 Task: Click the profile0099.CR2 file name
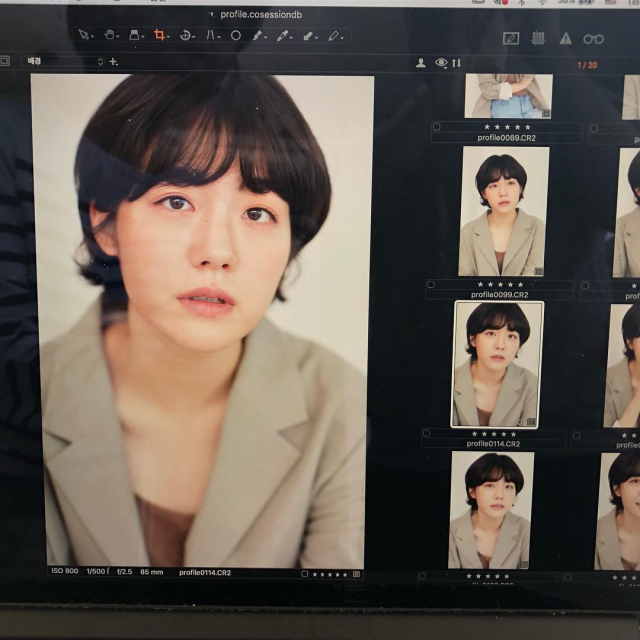click(x=500, y=295)
